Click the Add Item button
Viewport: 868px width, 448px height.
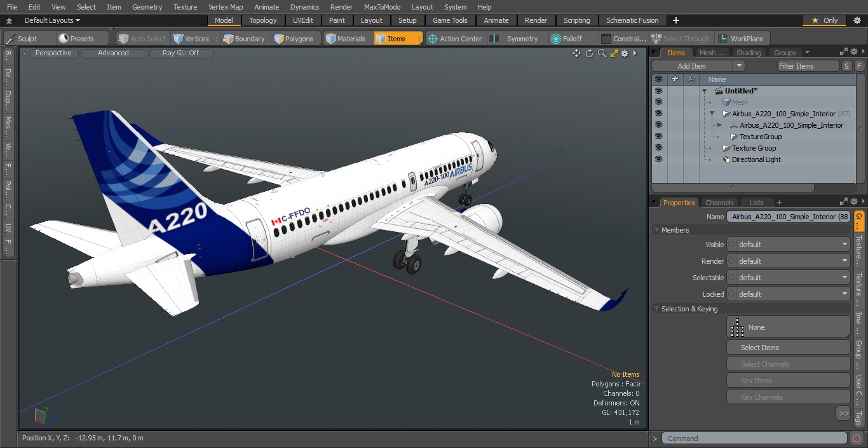[691, 66]
